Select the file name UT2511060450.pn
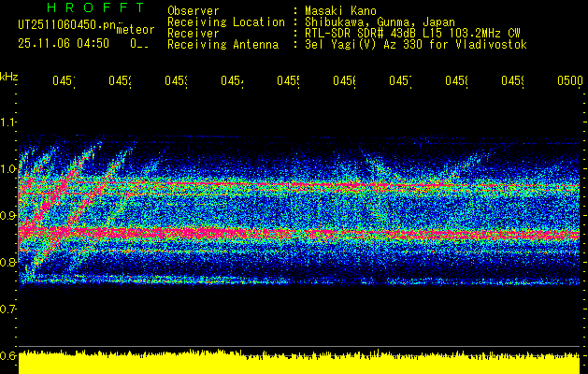The image size is (588, 374). click(x=67, y=24)
